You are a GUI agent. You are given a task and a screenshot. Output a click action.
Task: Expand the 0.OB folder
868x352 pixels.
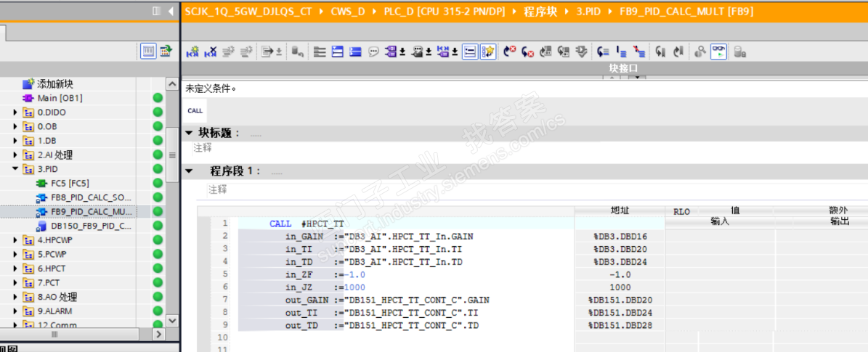15,127
